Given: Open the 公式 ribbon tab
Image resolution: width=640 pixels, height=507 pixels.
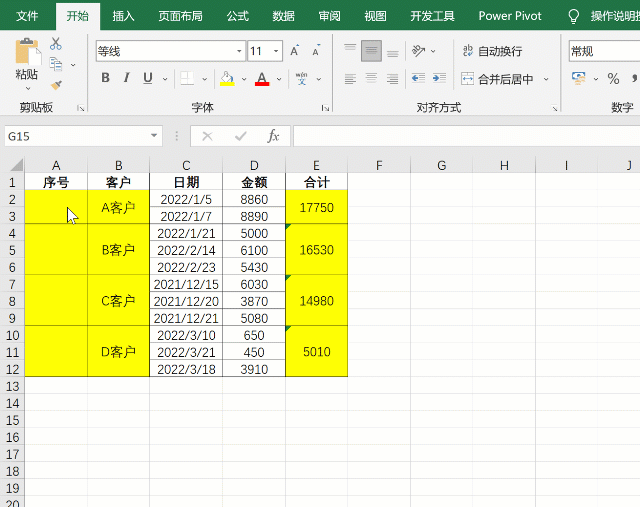Looking at the screenshot, I should [237, 16].
